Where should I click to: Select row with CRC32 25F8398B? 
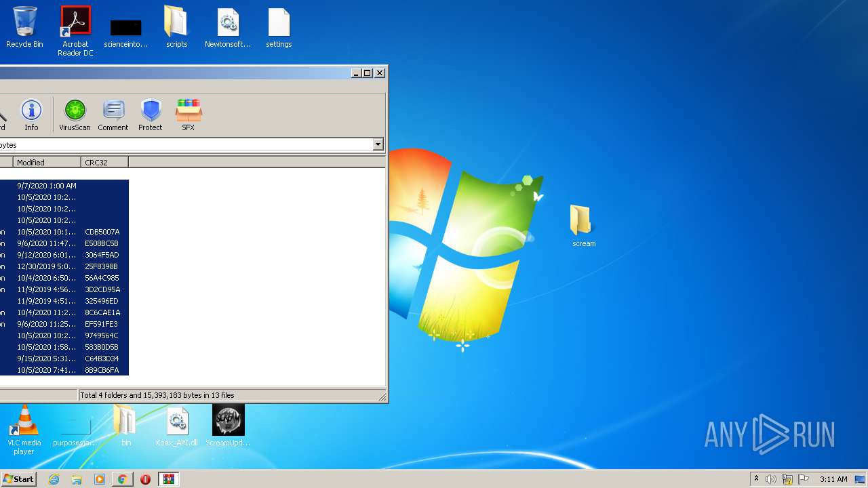64,266
